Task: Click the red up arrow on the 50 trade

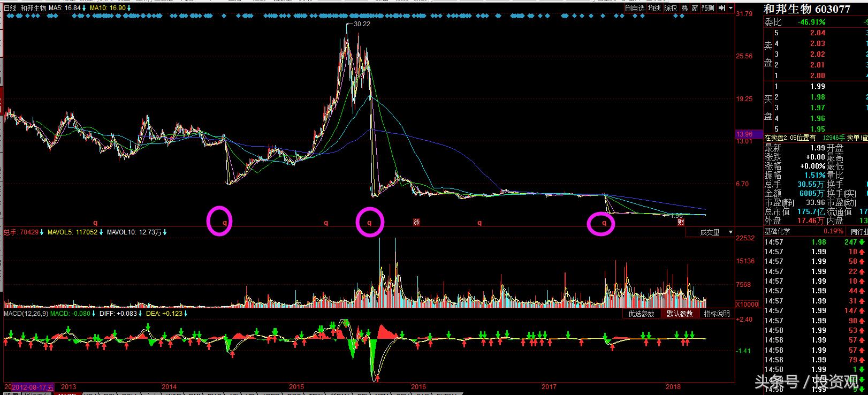Action: (x=862, y=261)
